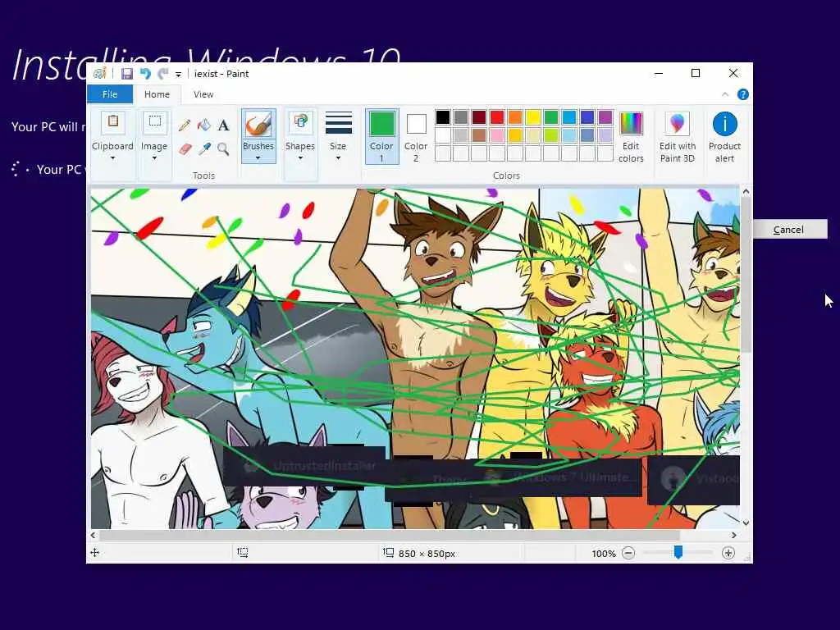Click the Brushes tool icon
Viewport: 840px width, 630px height.
[x=258, y=125]
